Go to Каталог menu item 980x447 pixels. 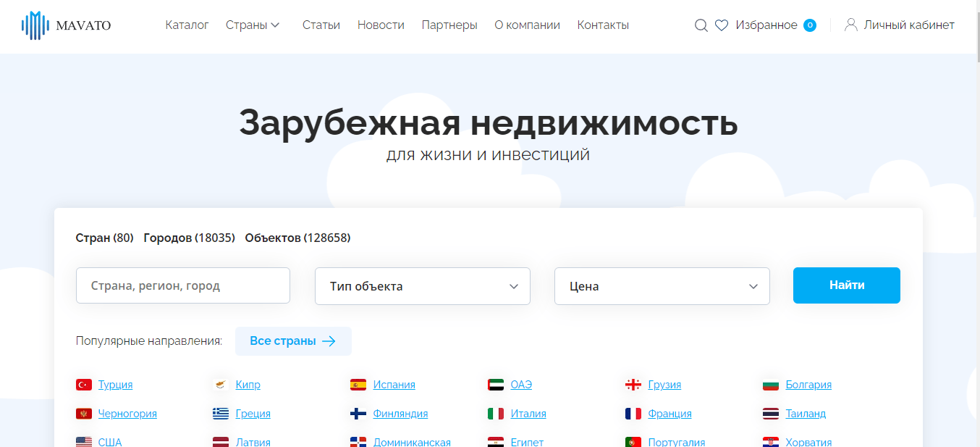click(x=187, y=25)
